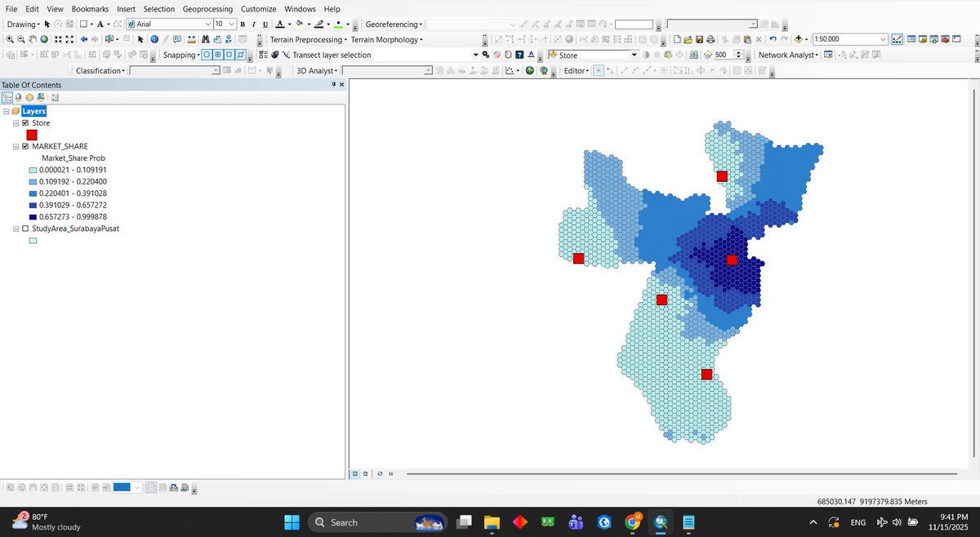
Task: Click the Add Data icon
Action: click(799, 39)
